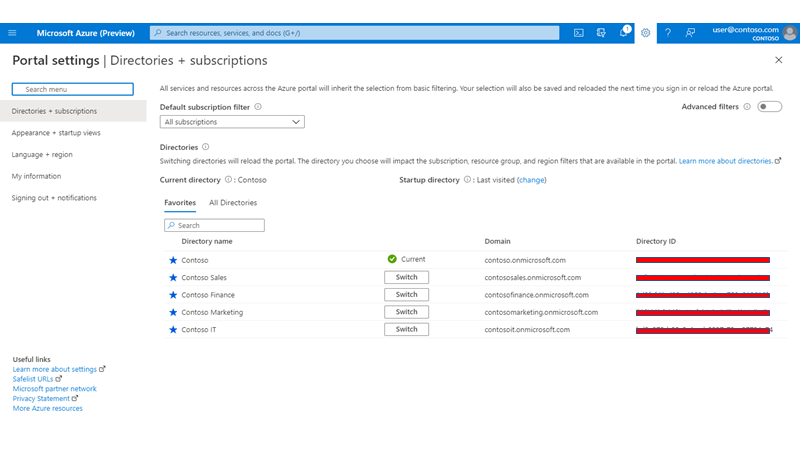This screenshot has height=450, width=800.
Task: Open the portal hamburger menu
Action: point(12,32)
